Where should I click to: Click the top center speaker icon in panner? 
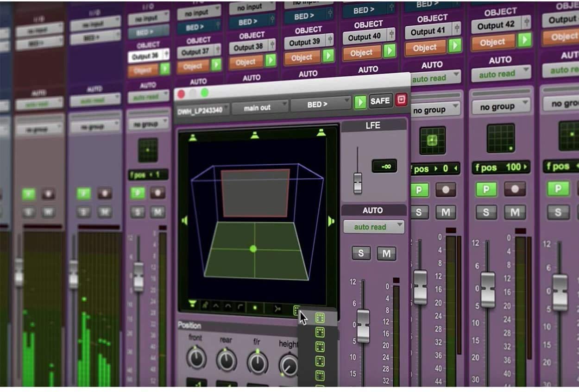tap(254, 135)
